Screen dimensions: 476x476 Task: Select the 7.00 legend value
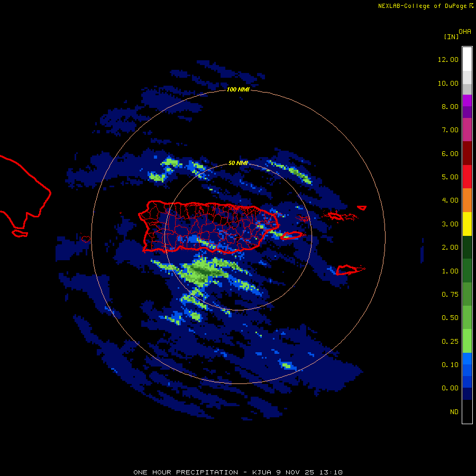tap(450, 130)
